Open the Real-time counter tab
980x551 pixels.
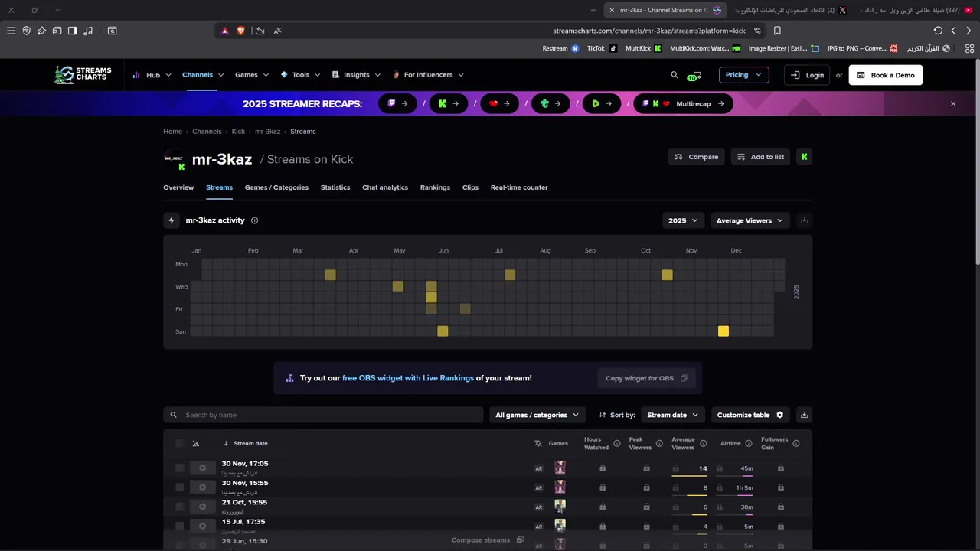pos(519,187)
